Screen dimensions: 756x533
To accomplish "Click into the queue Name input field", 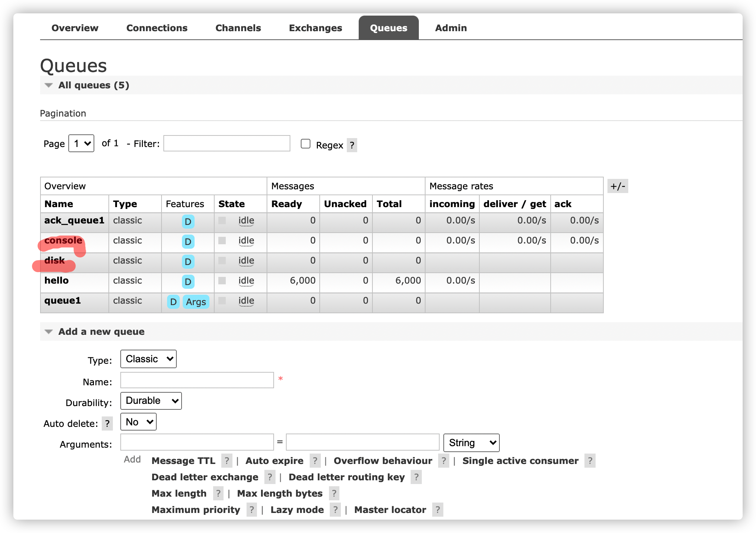I will pos(197,380).
